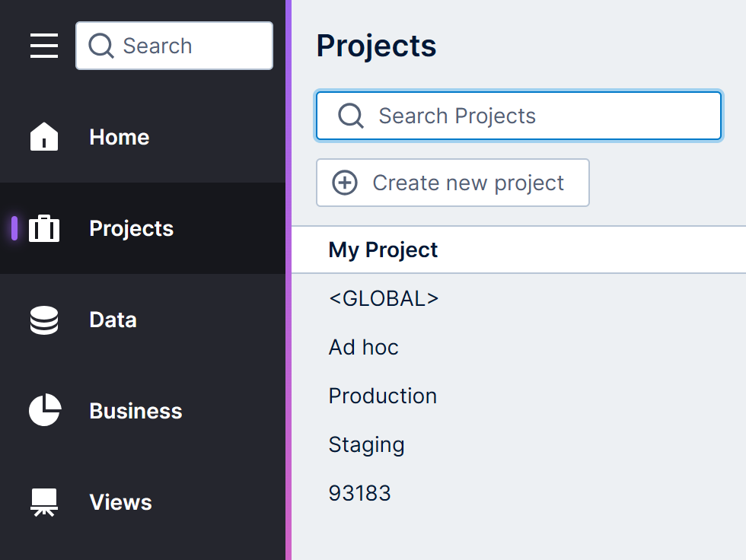This screenshot has width=746, height=560.
Task: Open the My Project entry
Action: [383, 250]
